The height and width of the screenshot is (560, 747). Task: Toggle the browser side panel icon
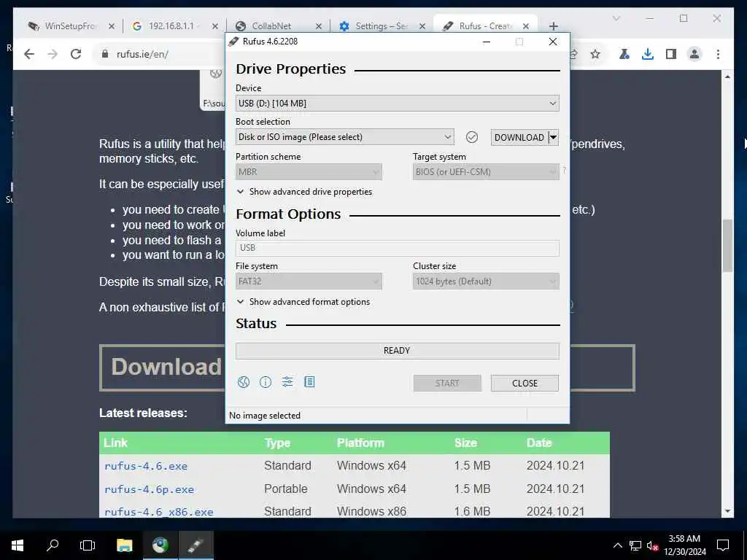point(671,54)
